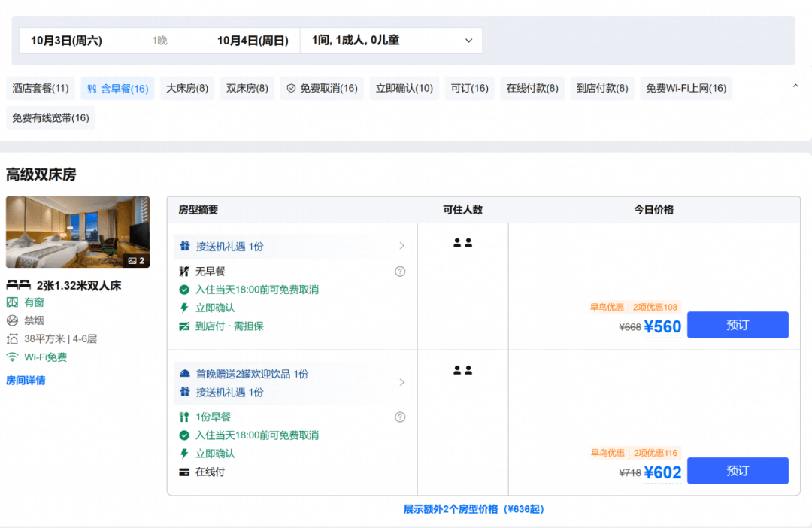The width and height of the screenshot is (812, 528).
Task: Click the ¥560 price
Action: point(662,327)
